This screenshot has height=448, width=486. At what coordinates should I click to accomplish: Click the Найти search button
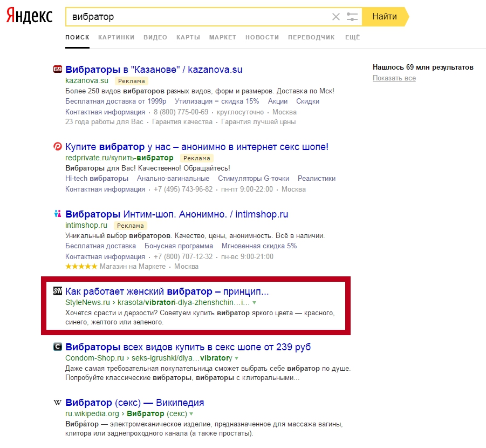click(x=385, y=16)
